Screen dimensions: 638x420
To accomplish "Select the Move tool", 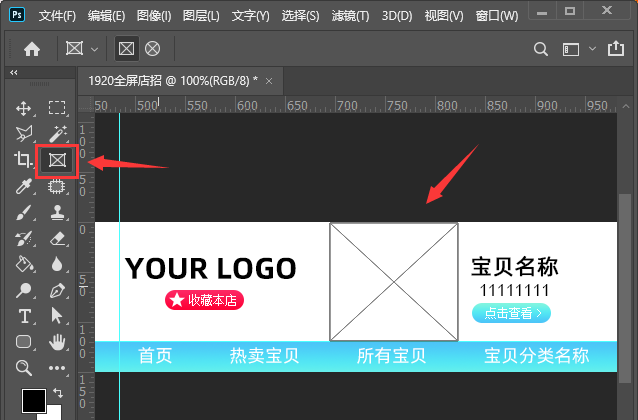I will [24, 108].
